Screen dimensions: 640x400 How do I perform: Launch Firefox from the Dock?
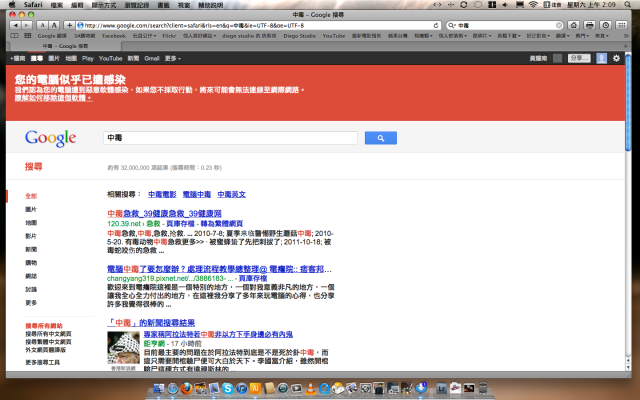pos(186,388)
